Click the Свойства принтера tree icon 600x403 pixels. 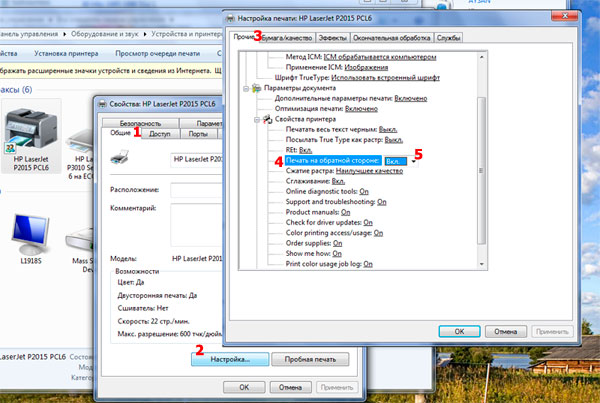tap(267, 119)
